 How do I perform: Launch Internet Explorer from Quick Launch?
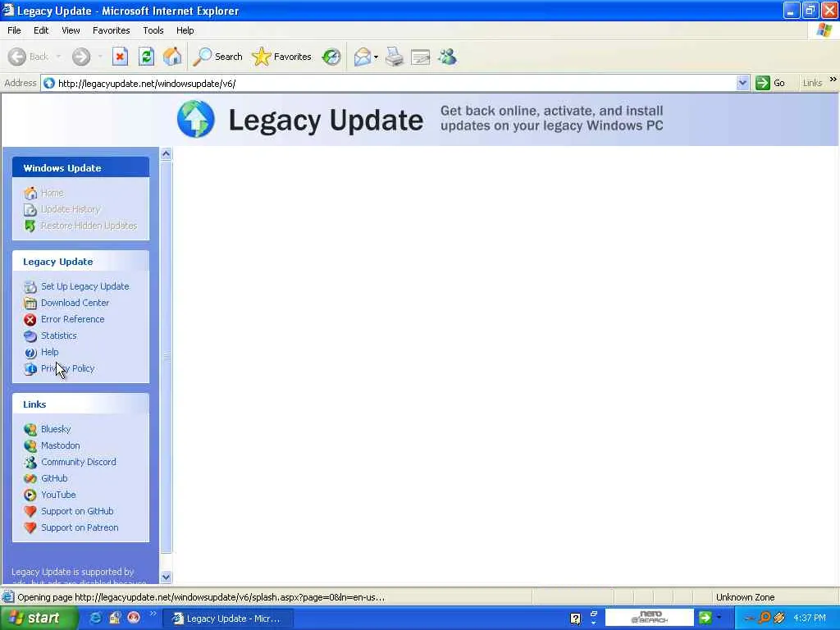coord(96,618)
